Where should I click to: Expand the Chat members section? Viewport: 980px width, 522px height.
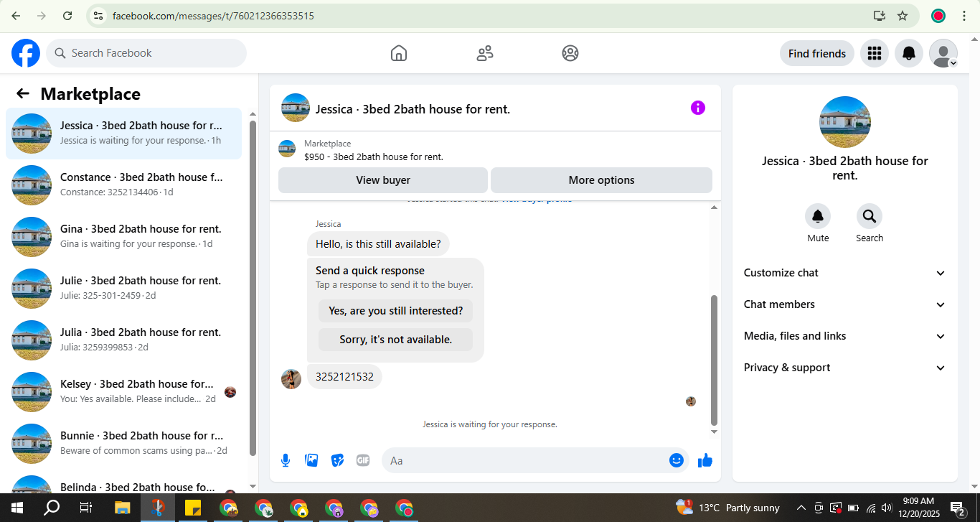(845, 304)
